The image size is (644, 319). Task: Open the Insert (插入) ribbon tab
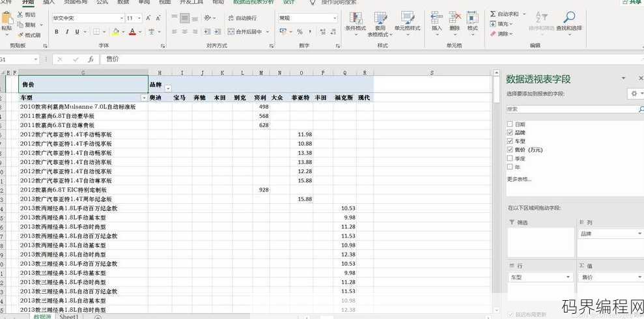point(49,2)
